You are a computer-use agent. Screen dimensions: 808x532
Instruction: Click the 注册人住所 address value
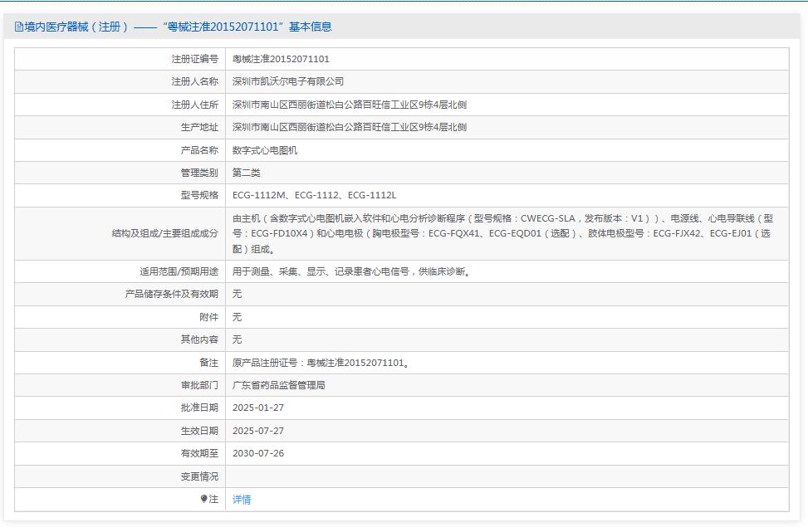coord(349,105)
